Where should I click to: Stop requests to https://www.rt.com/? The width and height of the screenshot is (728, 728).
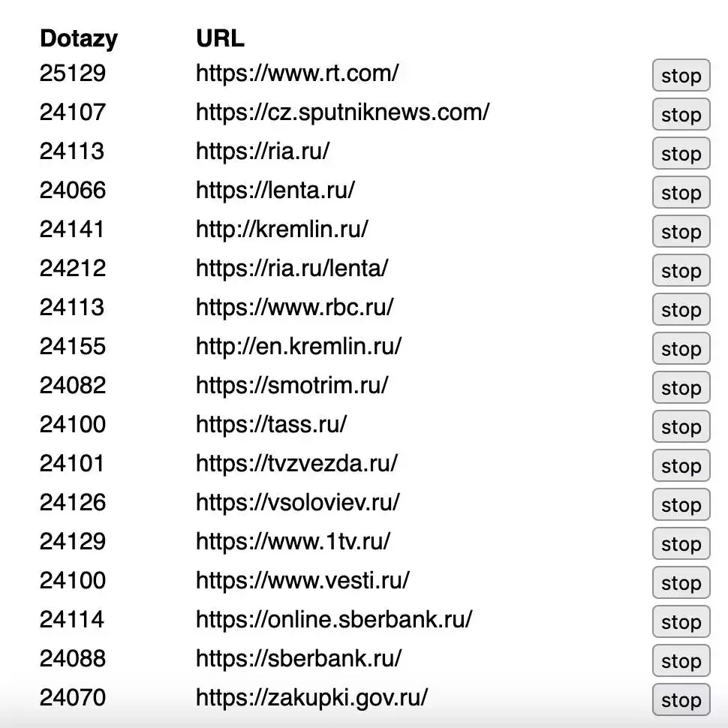pyautogui.click(x=681, y=76)
